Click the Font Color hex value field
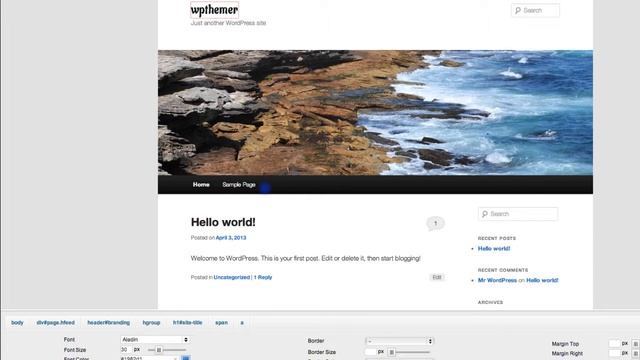 tap(149, 358)
